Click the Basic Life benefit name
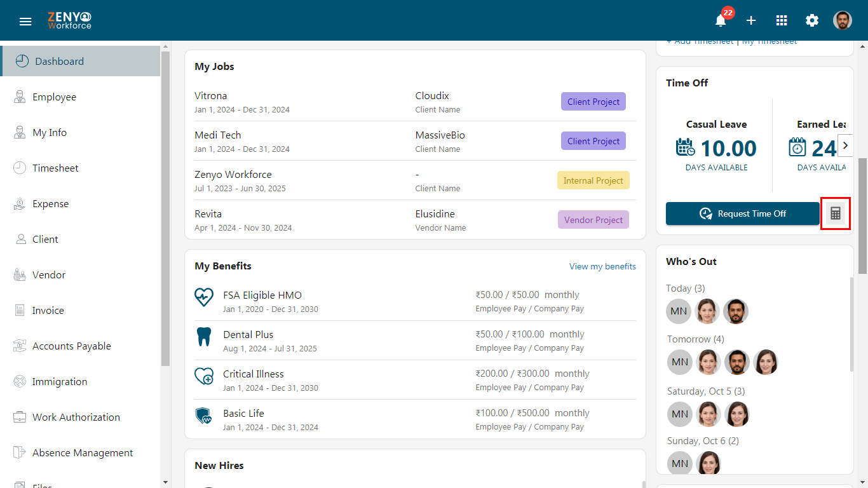 pos(243,414)
